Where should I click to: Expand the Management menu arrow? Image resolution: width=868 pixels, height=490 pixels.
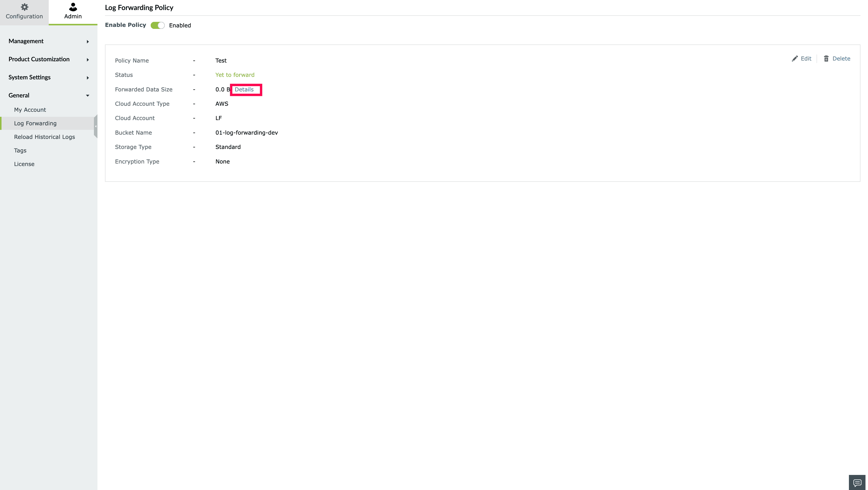88,41
